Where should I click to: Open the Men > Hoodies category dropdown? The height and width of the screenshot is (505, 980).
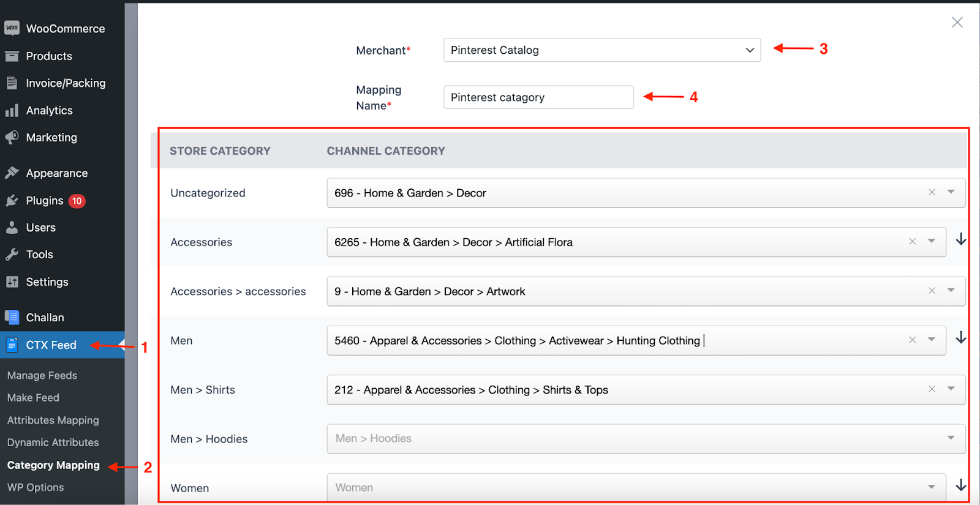(646, 439)
